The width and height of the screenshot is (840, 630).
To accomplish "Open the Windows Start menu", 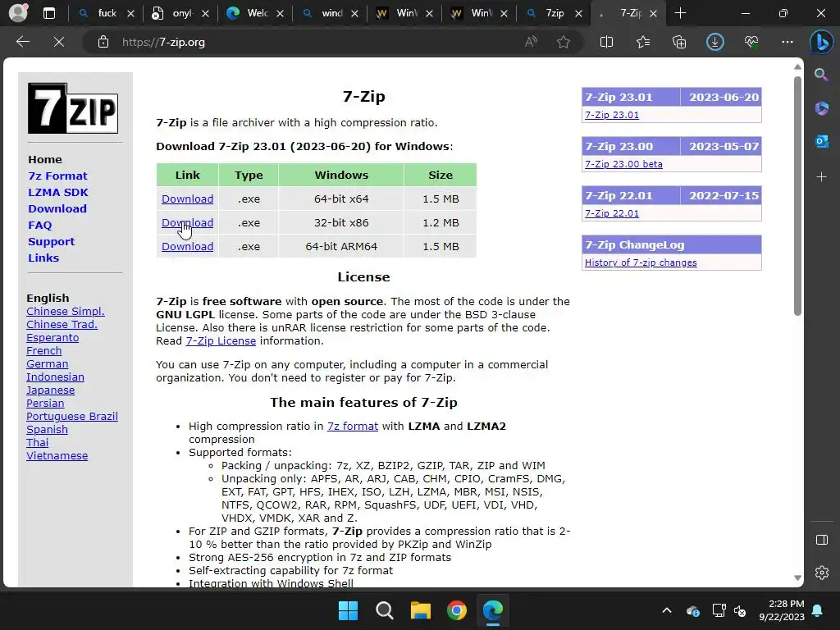I will 348,610.
